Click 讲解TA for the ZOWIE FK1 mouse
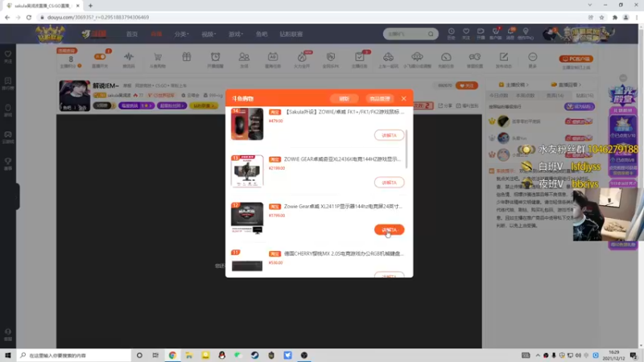644x362 pixels. (389, 135)
